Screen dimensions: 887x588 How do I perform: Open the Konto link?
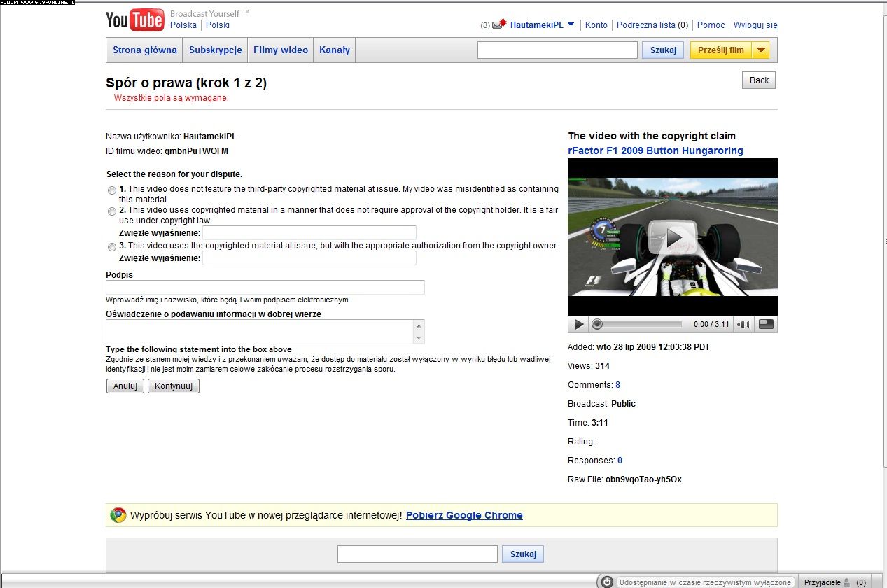tap(596, 24)
